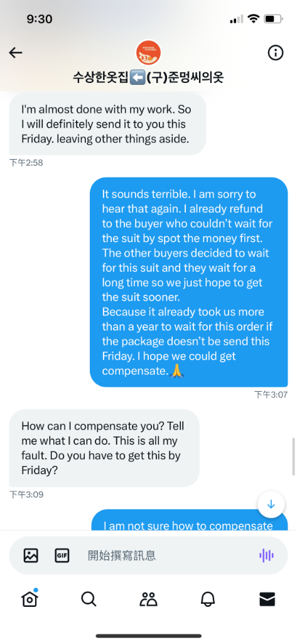Image resolution: width=297 pixels, height=644 pixels.
Task: Select the blue 'It sounds terrible' message
Action: (x=189, y=282)
